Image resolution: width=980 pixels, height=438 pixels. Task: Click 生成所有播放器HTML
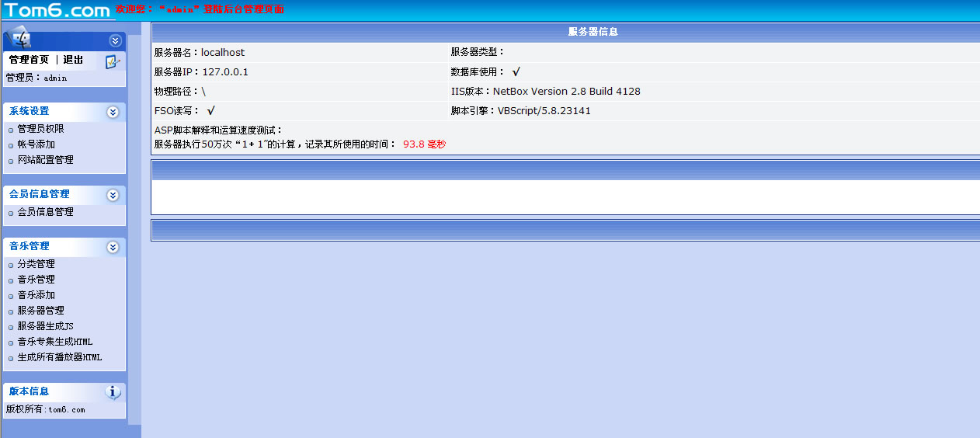click(x=59, y=357)
